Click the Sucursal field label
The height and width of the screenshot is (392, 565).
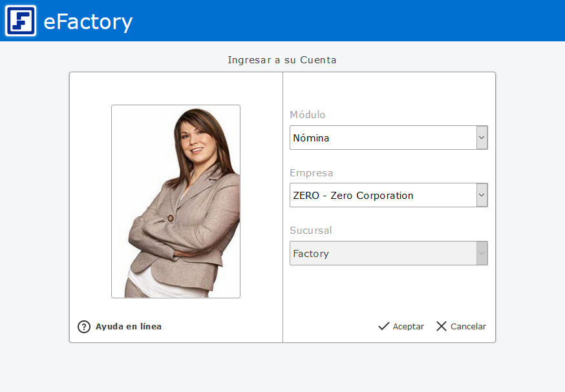pyautogui.click(x=311, y=231)
